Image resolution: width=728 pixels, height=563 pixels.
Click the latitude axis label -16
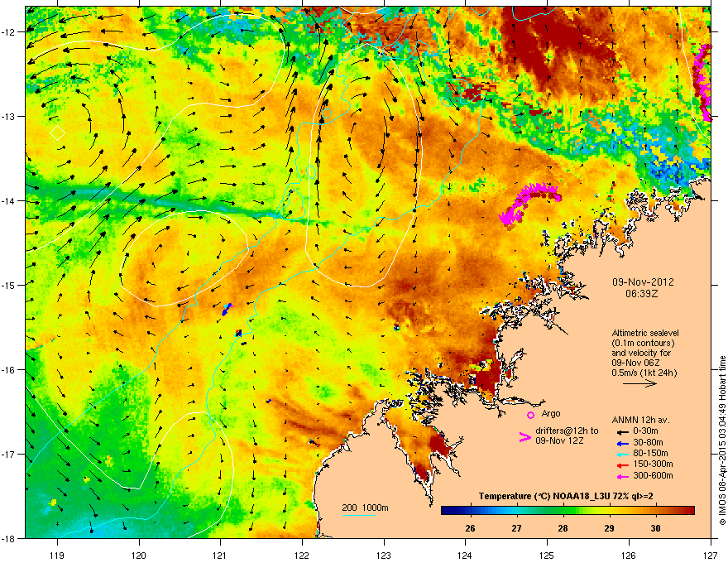point(8,370)
